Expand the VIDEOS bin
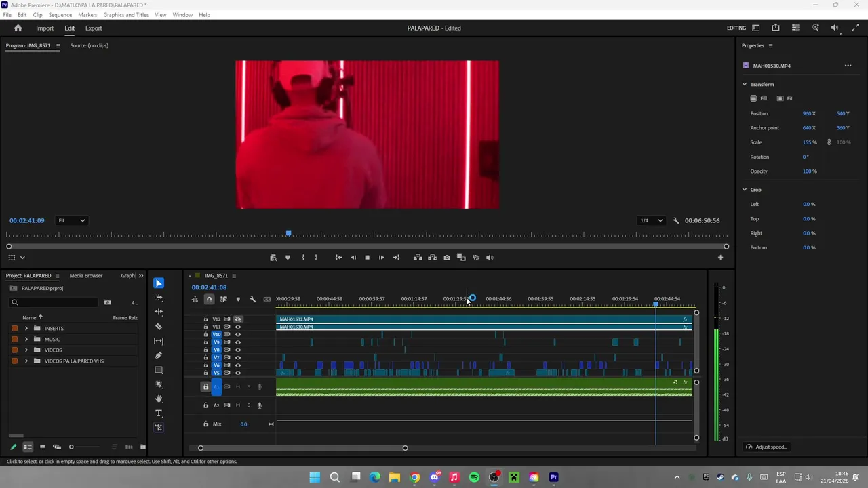This screenshot has height=488, width=868. (x=26, y=350)
